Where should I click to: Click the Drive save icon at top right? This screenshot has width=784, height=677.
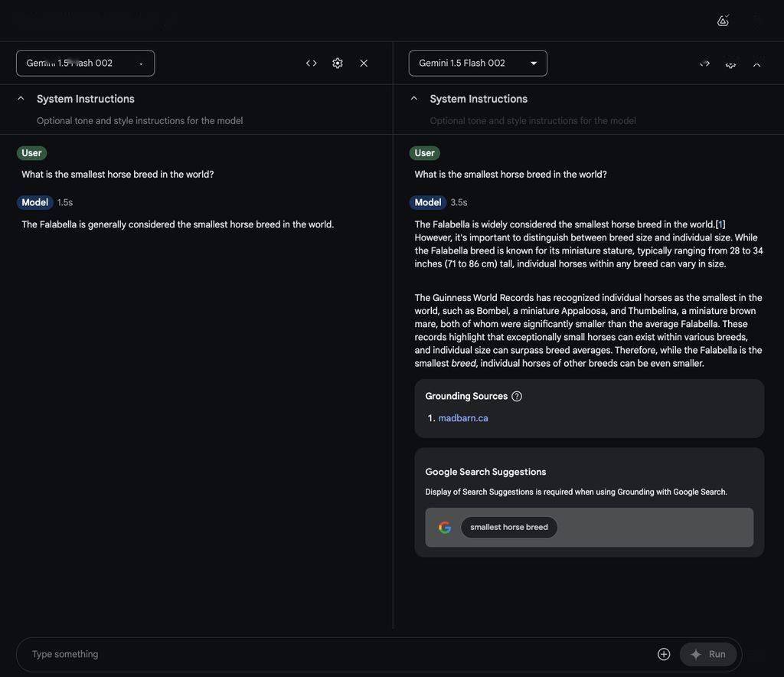pyautogui.click(x=723, y=21)
